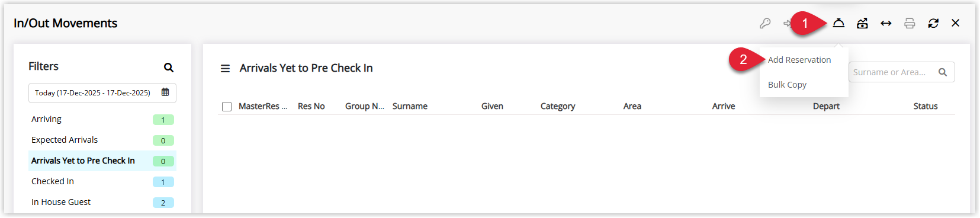Viewport: 980px width, 218px height.
Task: Sort by Status column header
Action: point(926,106)
